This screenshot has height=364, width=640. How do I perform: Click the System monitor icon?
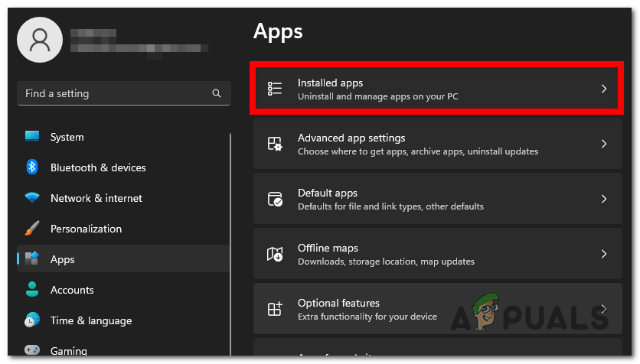[x=32, y=136]
